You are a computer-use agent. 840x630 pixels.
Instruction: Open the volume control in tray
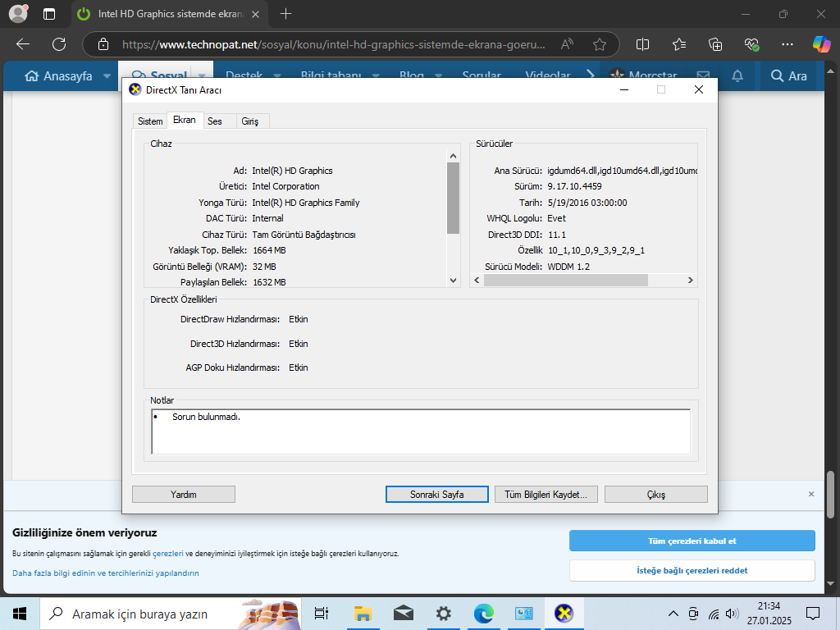click(732, 614)
